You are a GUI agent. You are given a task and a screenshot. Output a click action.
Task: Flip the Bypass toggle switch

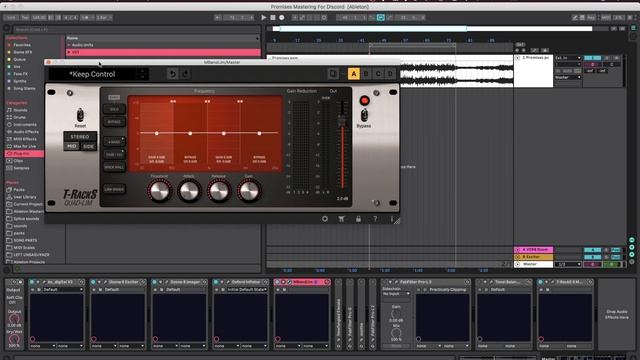[x=364, y=115]
